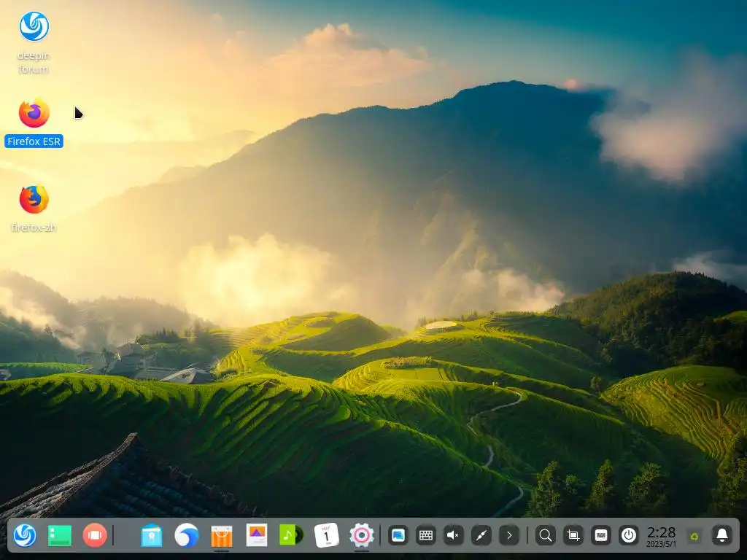The image size is (747, 560).
Task: Launch the deepin Browser from the dock
Action: click(x=186, y=536)
